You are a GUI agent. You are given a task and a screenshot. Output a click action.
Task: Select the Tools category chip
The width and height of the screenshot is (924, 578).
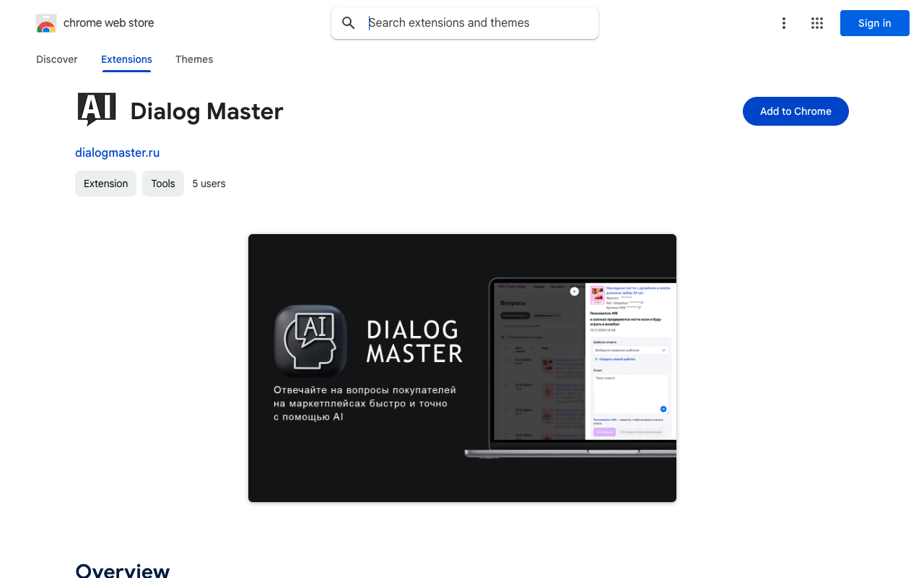[162, 184]
